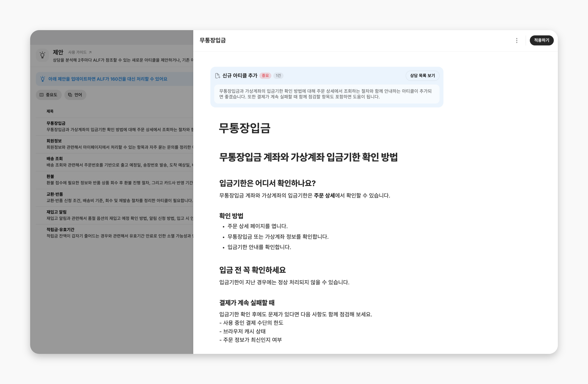The width and height of the screenshot is (588, 384).
Task: Open the three-dot more options menu
Action: [x=517, y=40]
